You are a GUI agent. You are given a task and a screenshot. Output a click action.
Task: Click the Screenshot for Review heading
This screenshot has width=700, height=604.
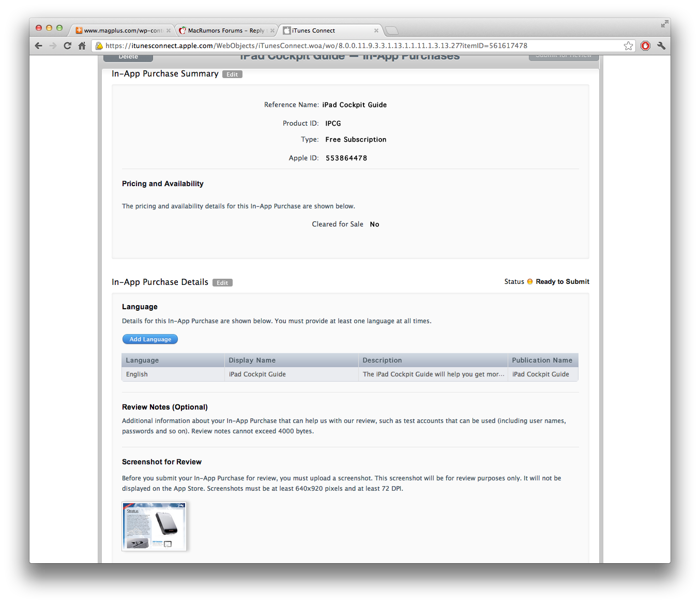point(162,462)
